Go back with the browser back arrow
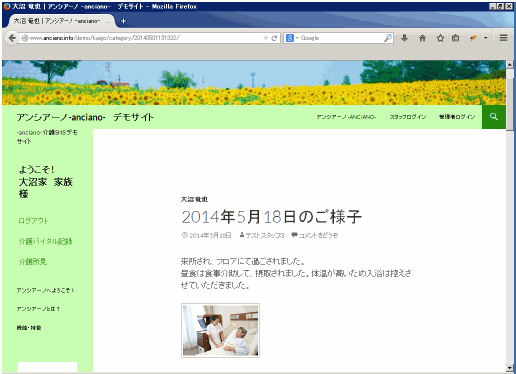The width and height of the screenshot is (516, 374). 12,38
